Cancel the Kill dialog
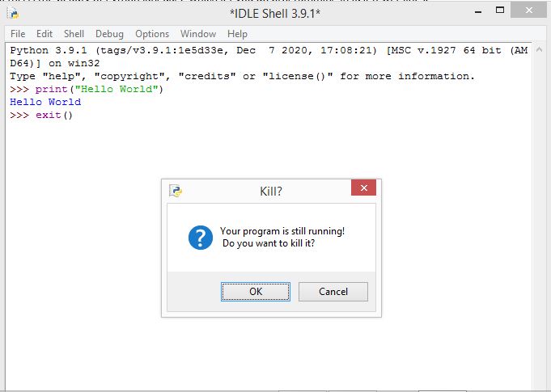Screen dimensions: 551x392 333,292
